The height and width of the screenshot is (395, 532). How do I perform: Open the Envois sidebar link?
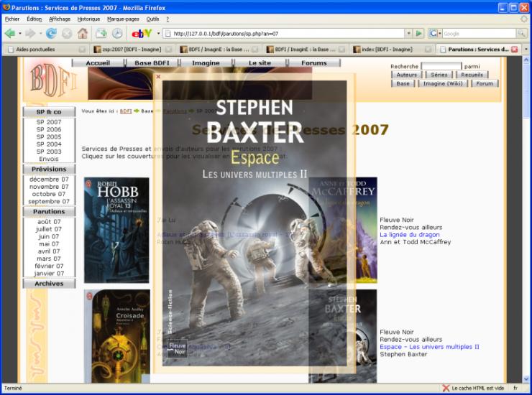click(x=49, y=159)
